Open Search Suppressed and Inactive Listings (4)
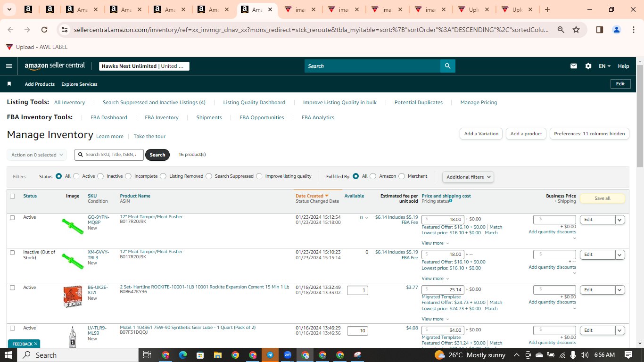 [154, 102]
